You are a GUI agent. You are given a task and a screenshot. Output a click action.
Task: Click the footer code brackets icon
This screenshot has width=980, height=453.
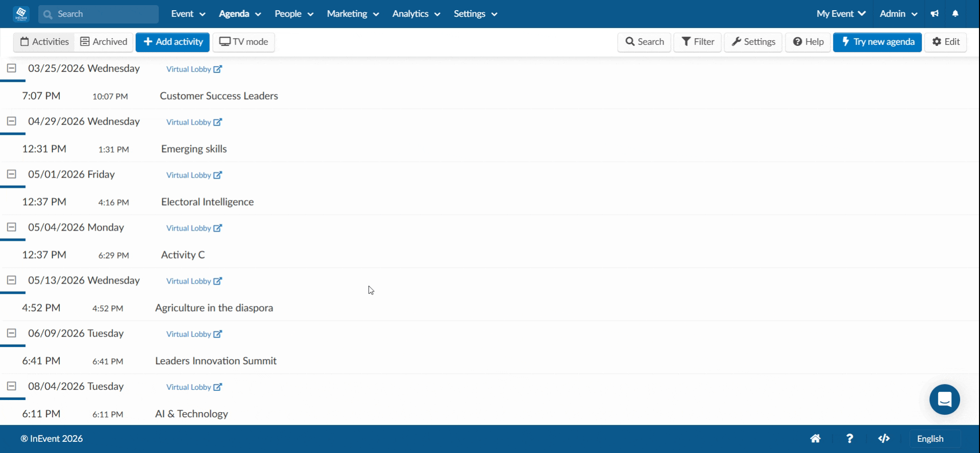tap(884, 439)
